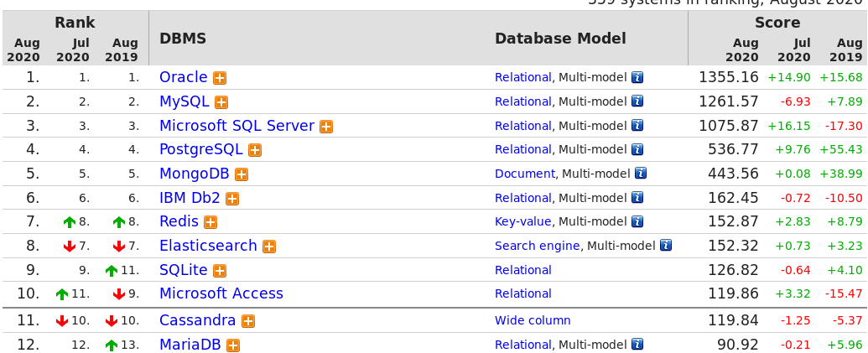The image size is (868, 353).
Task: Click the Database Model column header
Action: coord(560,39)
